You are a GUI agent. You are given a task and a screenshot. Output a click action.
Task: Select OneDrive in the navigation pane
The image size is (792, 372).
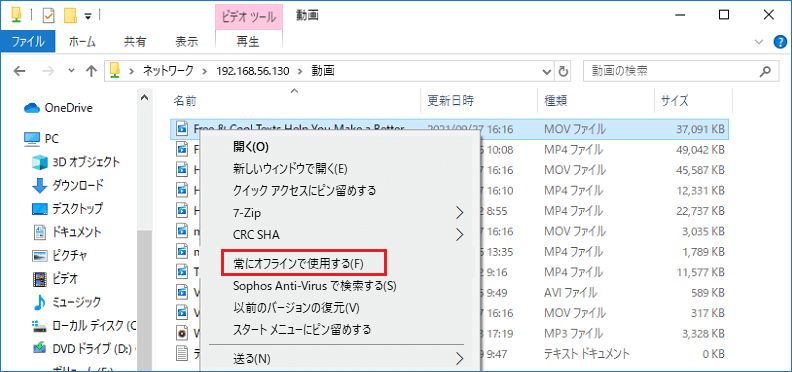click(x=58, y=108)
